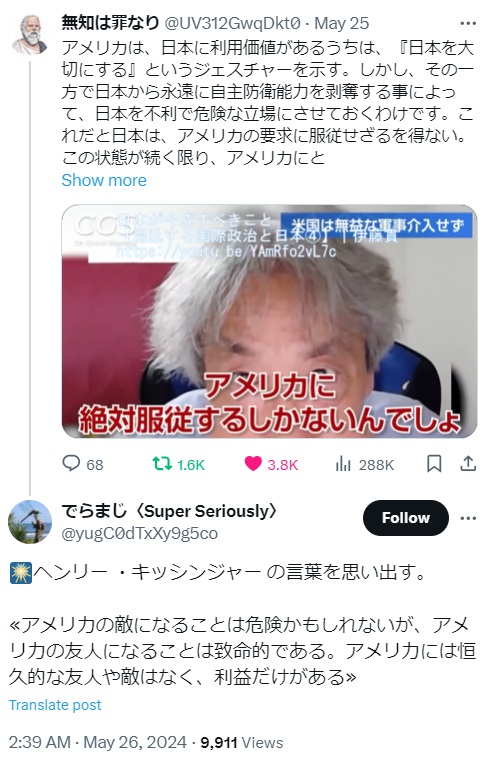Open the 無知は罪なり profile avatar
Viewport: 490px width, 761px height.
[30, 34]
